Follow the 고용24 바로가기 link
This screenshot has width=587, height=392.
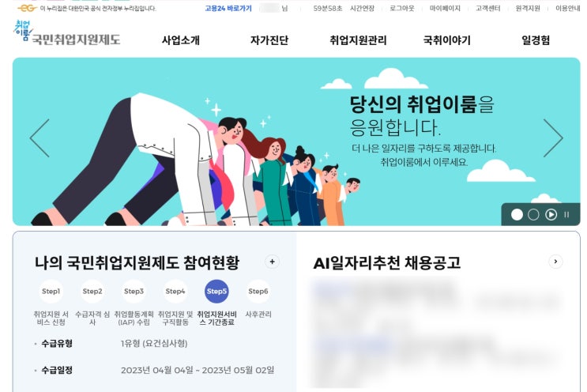[x=228, y=8]
